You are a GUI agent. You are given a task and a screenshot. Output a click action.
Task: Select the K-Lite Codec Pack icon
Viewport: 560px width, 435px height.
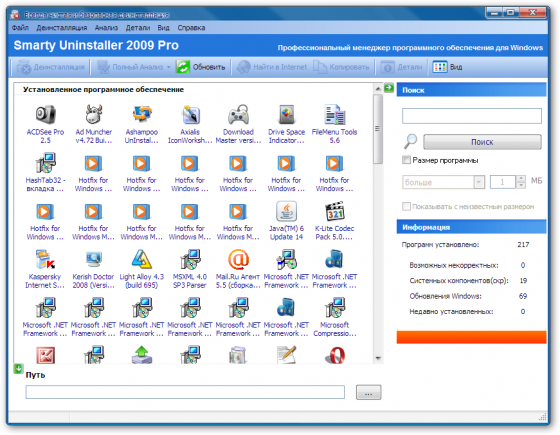pos(335,211)
